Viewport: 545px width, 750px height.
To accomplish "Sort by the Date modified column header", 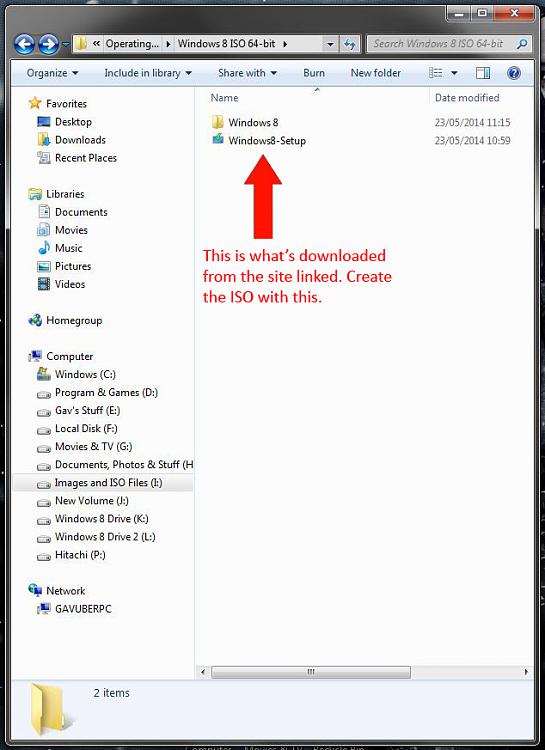I will tap(467, 98).
